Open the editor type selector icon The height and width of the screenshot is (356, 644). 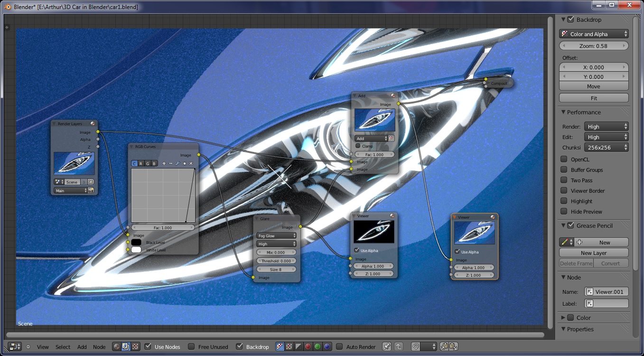click(x=15, y=347)
